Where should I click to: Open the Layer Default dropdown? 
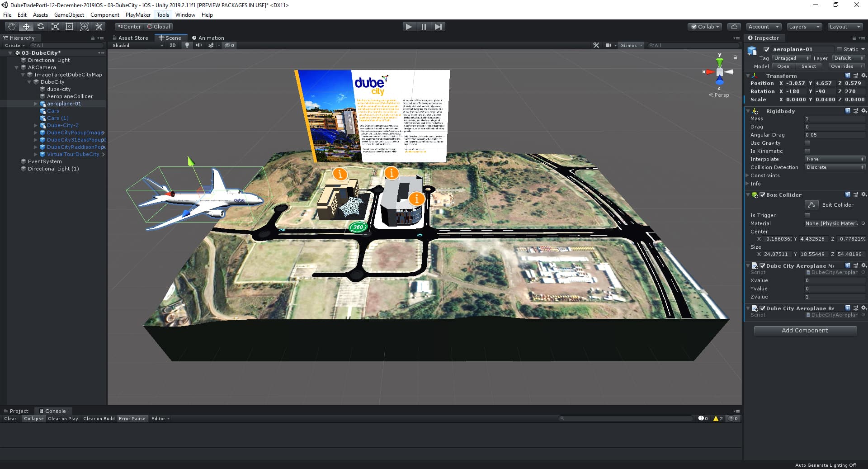[x=849, y=58]
